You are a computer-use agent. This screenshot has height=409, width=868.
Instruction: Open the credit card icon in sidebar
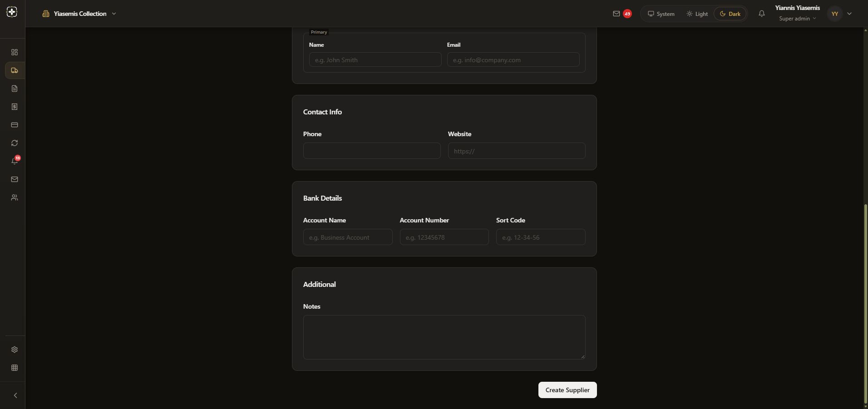coord(15,125)
